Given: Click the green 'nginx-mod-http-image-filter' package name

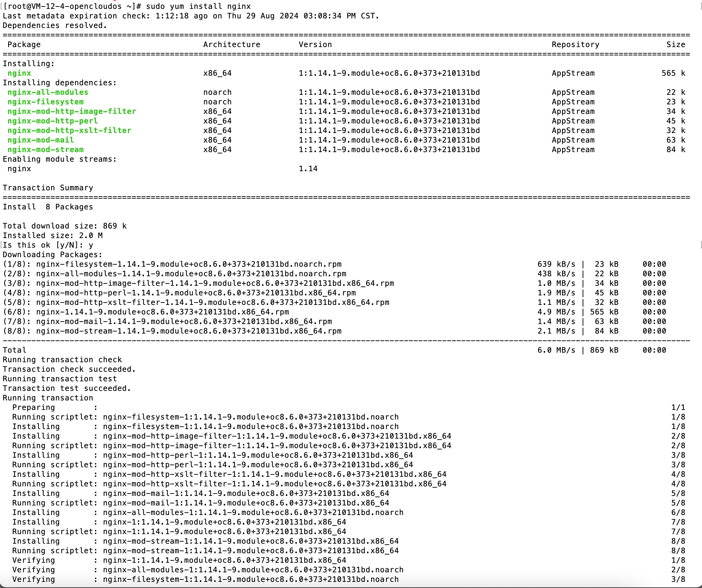Looking at the screenshot, I should click(x=72, y=112).
